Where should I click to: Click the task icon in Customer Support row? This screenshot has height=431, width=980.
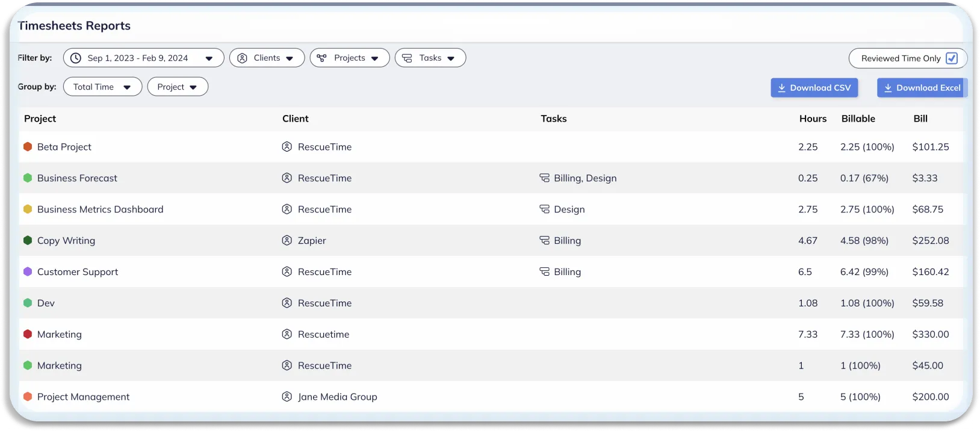[544, 271]
